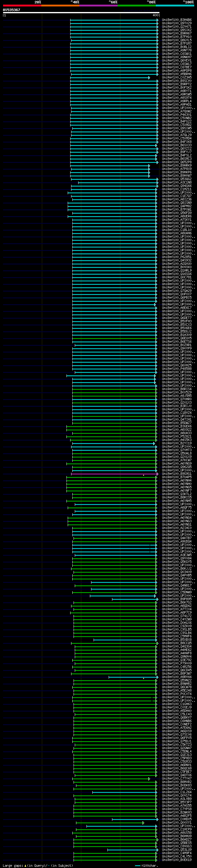This screenshot has height=868, width=197.
Task: Select the UniRef100_A6YNH4 label
Action: (x=177, y=480)
